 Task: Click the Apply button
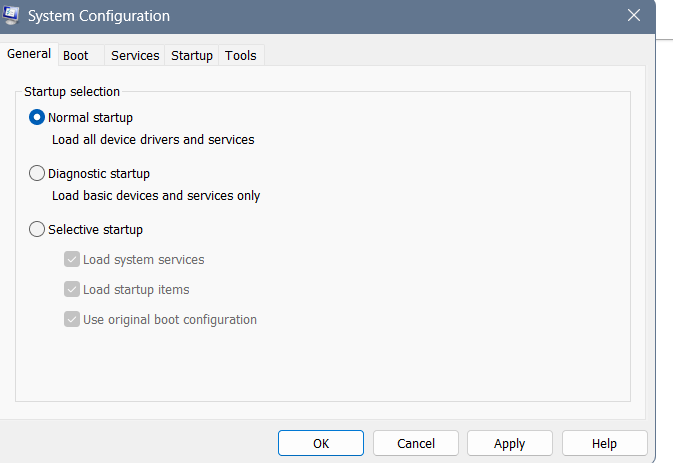click(510, 443)
